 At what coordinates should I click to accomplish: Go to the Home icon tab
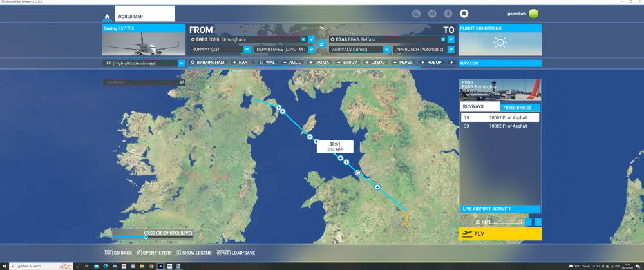pyautogui.click(x=107, y=17)
